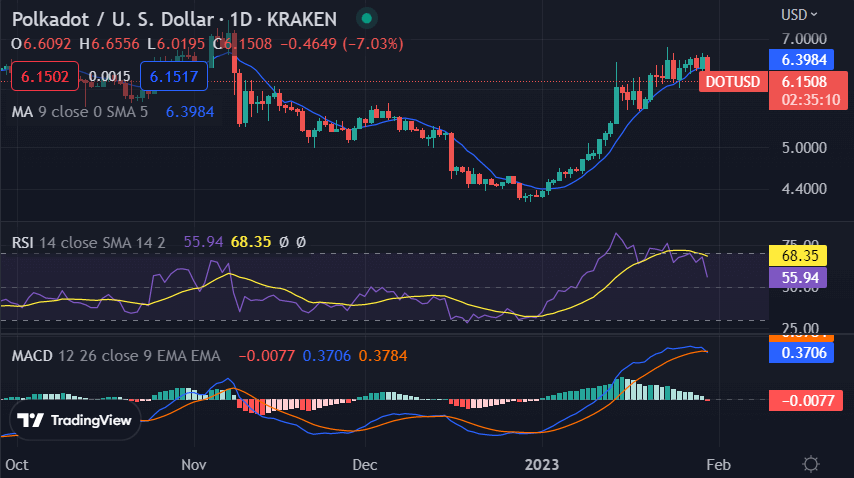Click the 7.0000 price axis value
This screenshot has width=854, height=478.
click(x=804, y=39)
